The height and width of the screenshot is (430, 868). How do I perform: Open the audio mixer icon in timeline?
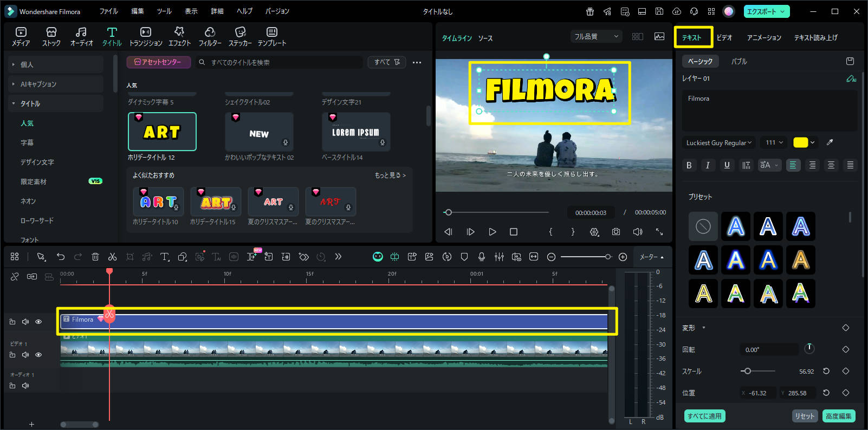coord(499,257)
